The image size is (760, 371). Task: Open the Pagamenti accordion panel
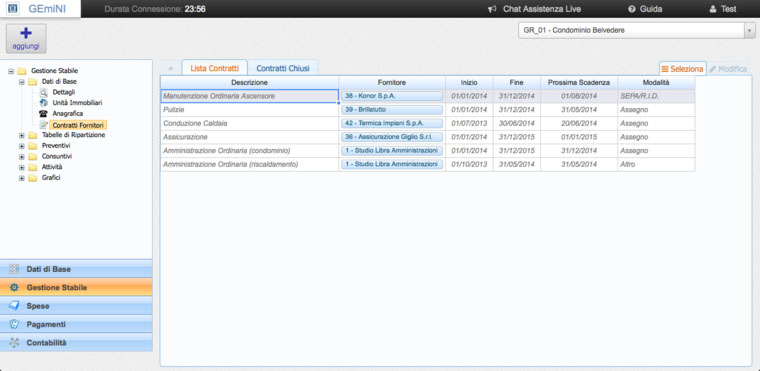click(x=76, y=324)
